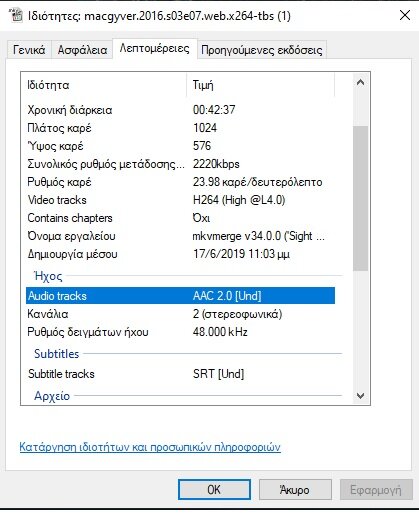Select the Subtitle tracks SRT row
419x513 pixels.
click(x=180, y=374)
